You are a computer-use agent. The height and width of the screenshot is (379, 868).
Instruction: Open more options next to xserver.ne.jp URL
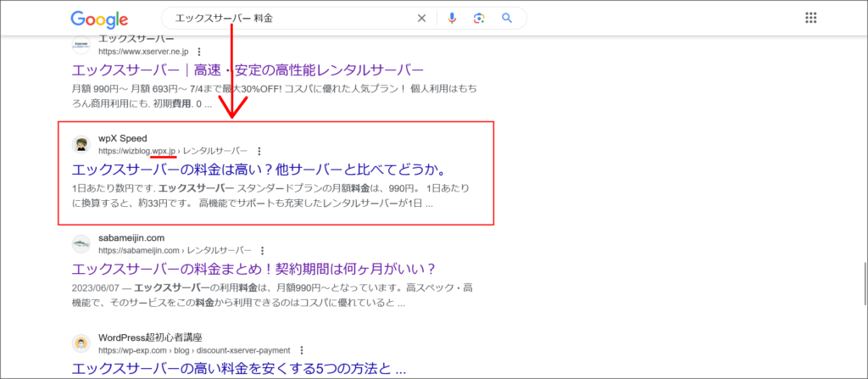198,52
